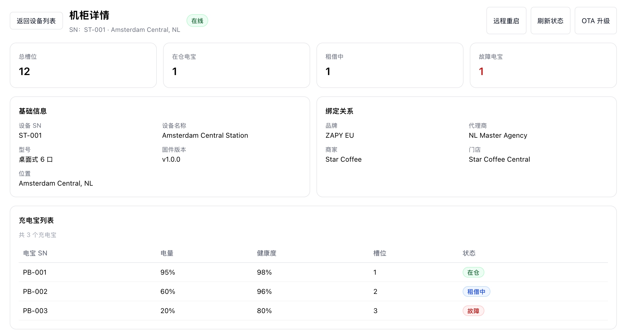Click the 故障 status badge for PB-003
This screenshot has width=644, height=336.
(x=473, y=311)
